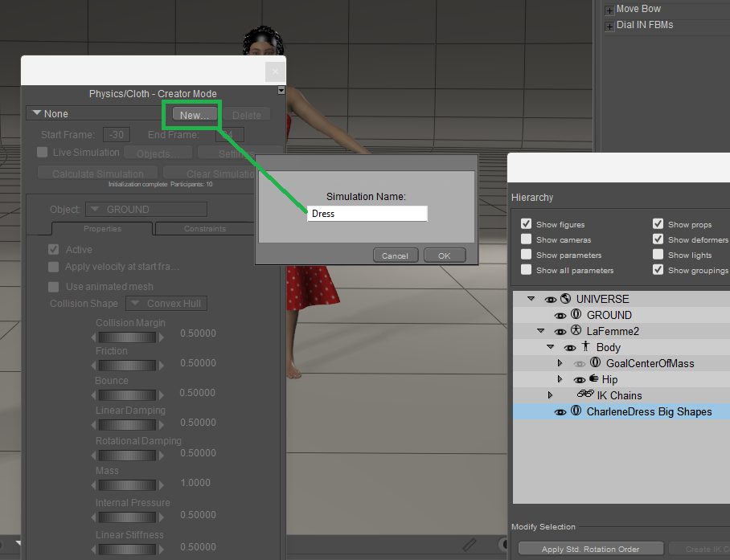This screenshot has width=730, height=560.
Task: Open the physics panel options menu arrow
Action: click(281, 91)
